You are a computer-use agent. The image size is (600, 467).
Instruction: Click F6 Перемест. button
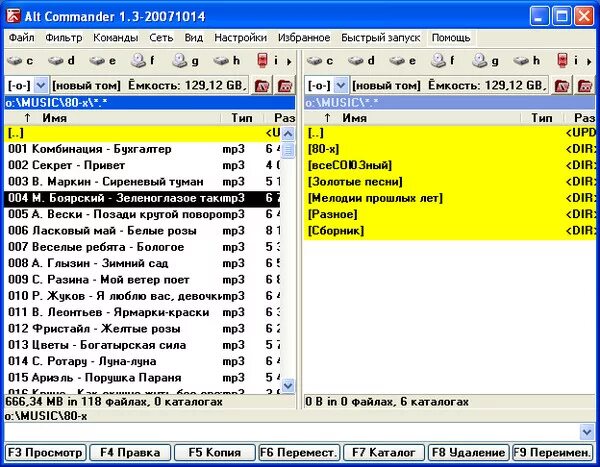(299, 452)
